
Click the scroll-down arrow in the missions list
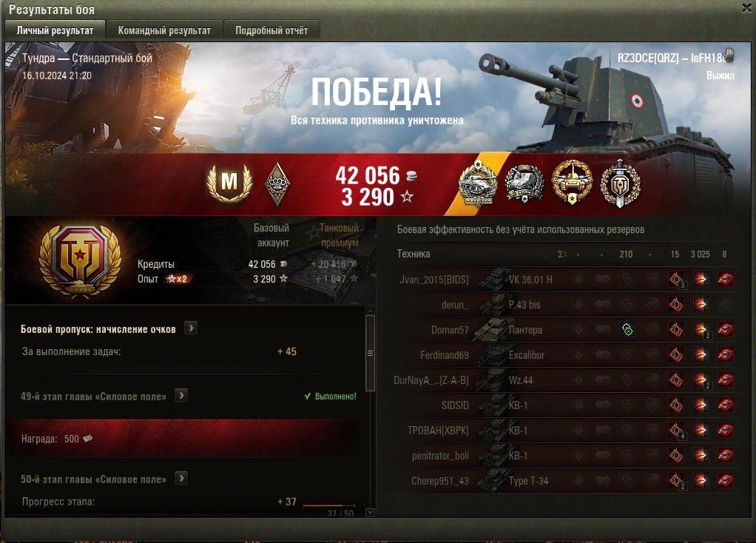(x=371, y=512)
